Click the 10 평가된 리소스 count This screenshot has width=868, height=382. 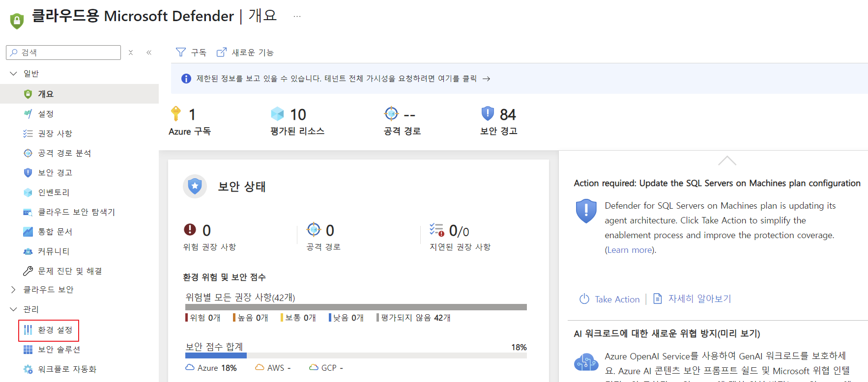coord(298,114)
